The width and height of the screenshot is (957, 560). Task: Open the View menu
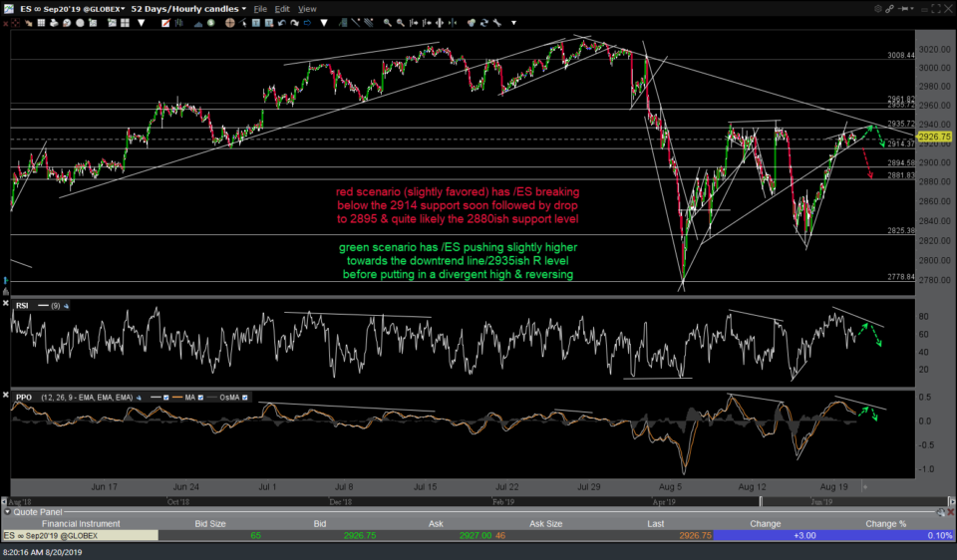(307, 9)
